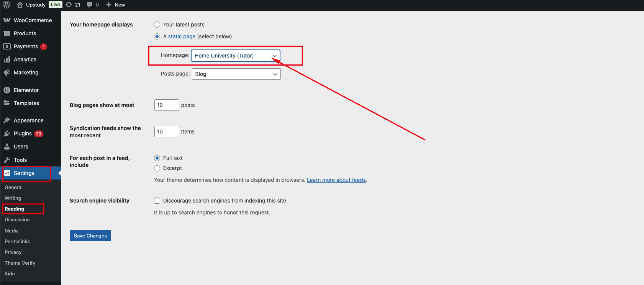This screenshot has width=644, height=285.
Task: Select 'Your latest posts' radio button
Action: [157, 25]
